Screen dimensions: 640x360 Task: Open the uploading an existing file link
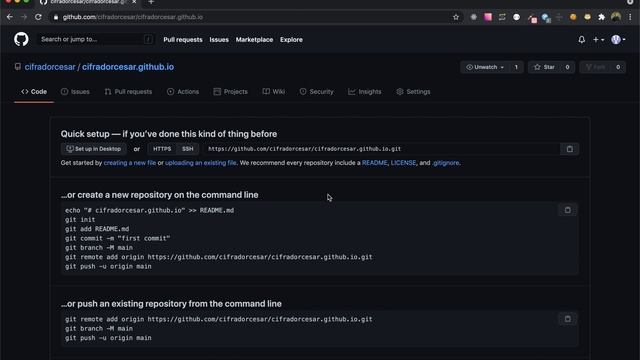pos(201,163)
